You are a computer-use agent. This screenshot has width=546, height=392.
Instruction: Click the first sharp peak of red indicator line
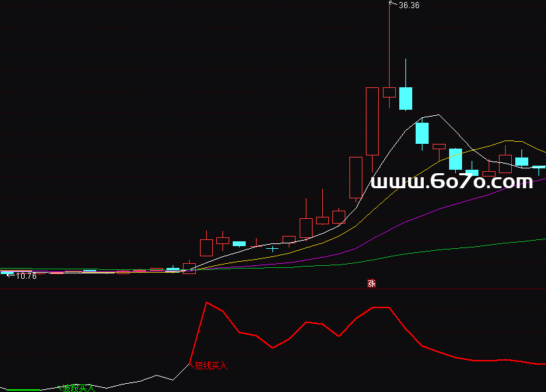tap(206, 303)
